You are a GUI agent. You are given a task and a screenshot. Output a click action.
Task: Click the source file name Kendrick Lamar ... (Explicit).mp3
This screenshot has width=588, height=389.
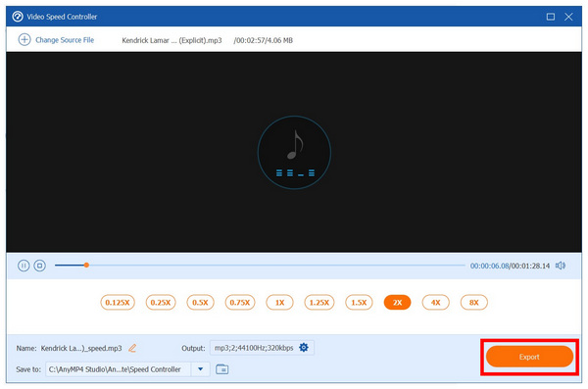click(x=171, y=40)
